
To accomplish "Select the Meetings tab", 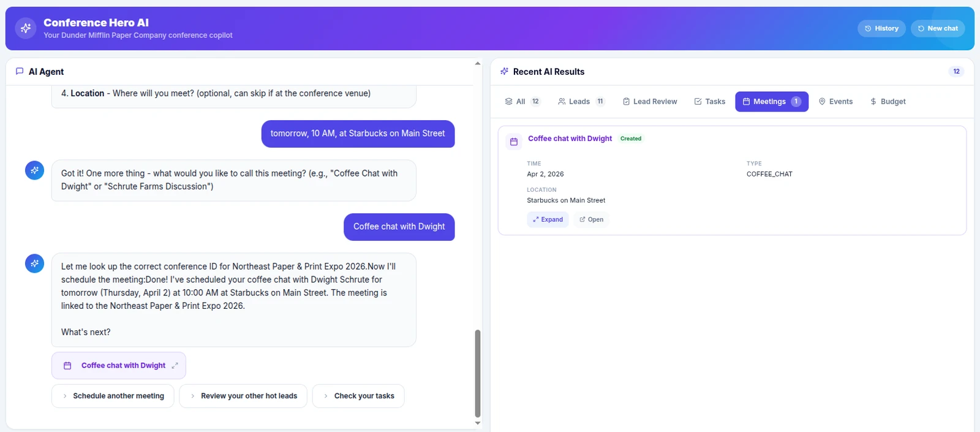I will click(771, 102).
